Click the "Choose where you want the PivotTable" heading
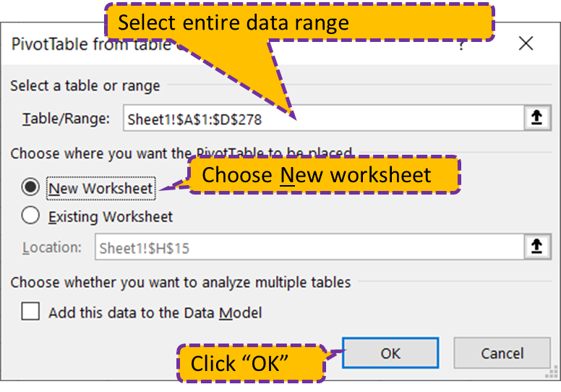Screen dimensions: 561x392 (x=101, y=153)
